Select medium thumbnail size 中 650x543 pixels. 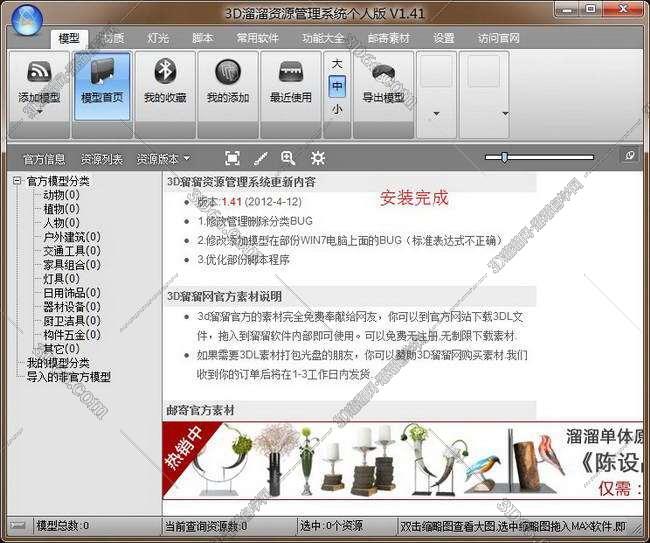337,86
